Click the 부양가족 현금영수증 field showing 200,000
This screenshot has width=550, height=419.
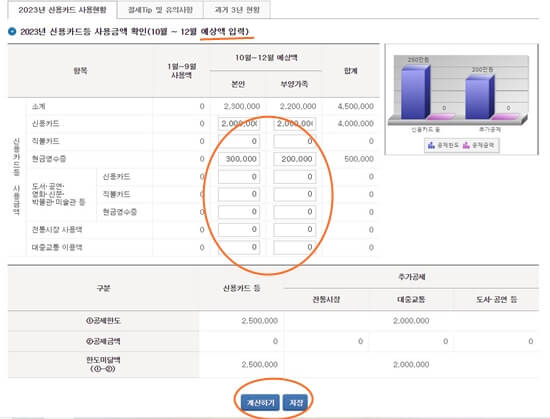295,159
